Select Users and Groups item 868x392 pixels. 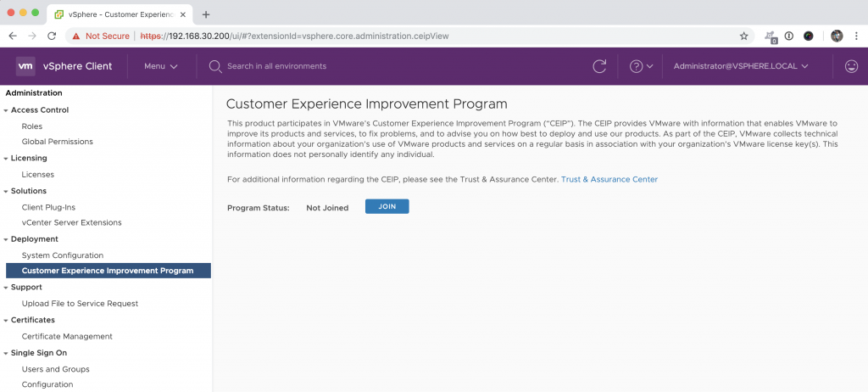click(x=55, y=369)
